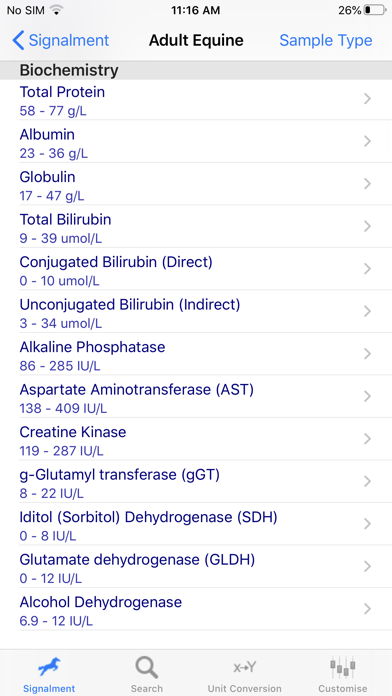
Task: Open Glutamate dehydrogenase (GLDH) entry
Action: (196, 567)
